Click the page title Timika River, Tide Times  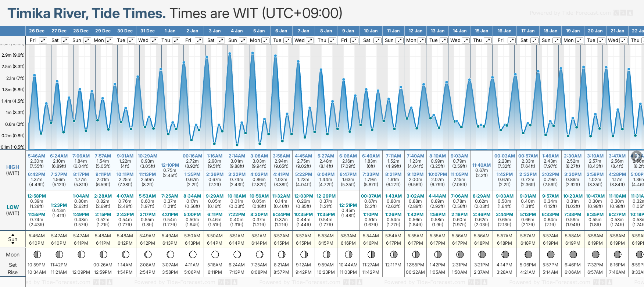click(87, 13)
